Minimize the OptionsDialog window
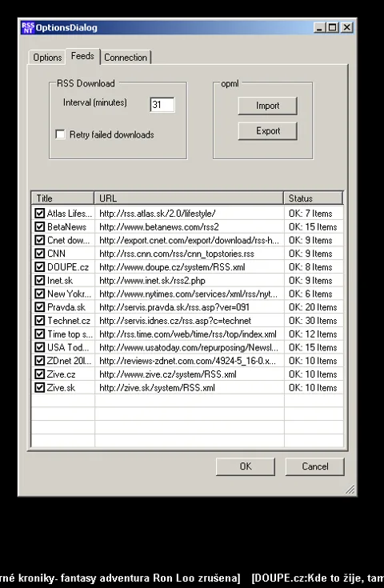The height and width of the screenshot is (588, 384). click(x=319, y=27)
